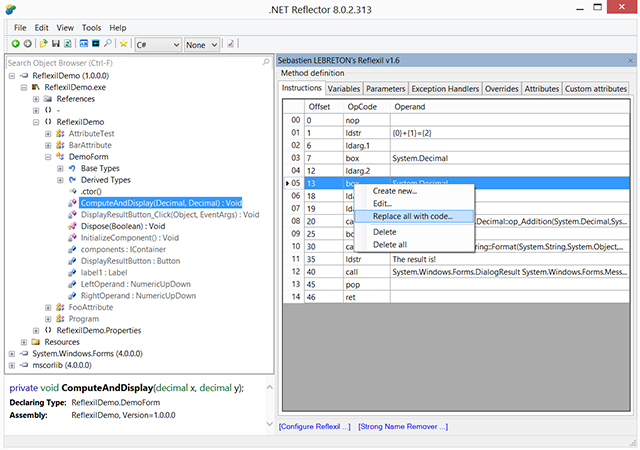
Task: Expand the BarAttribute node
Action: coord(48,145)
